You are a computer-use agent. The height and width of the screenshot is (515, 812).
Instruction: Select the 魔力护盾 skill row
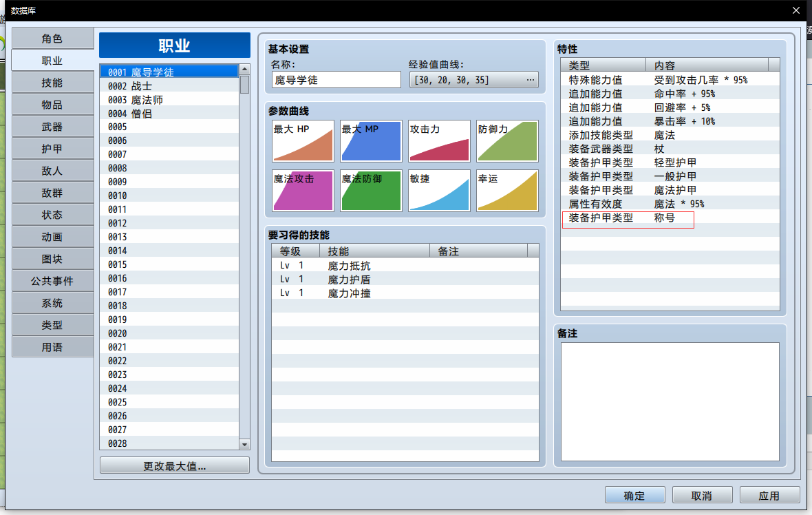click(405, 280)
